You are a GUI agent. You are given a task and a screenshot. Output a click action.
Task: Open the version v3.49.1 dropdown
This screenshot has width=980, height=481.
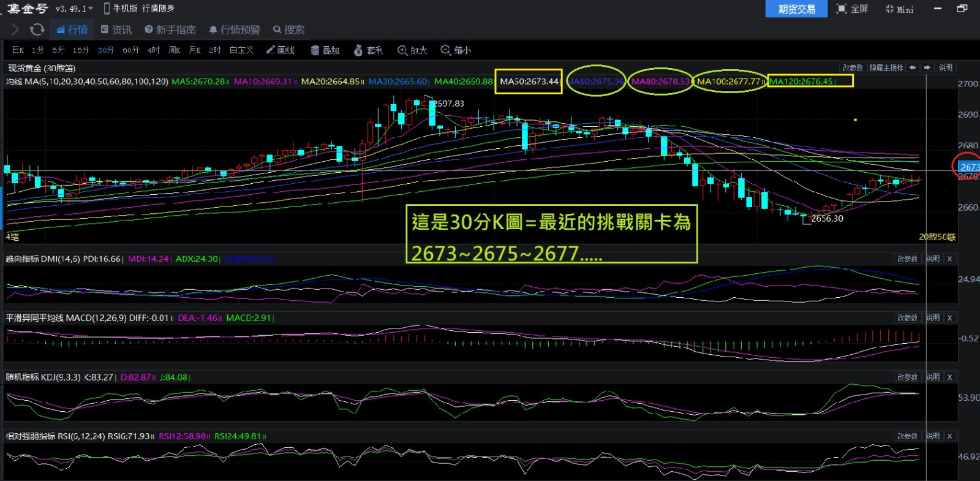click(x=74, y=9)
